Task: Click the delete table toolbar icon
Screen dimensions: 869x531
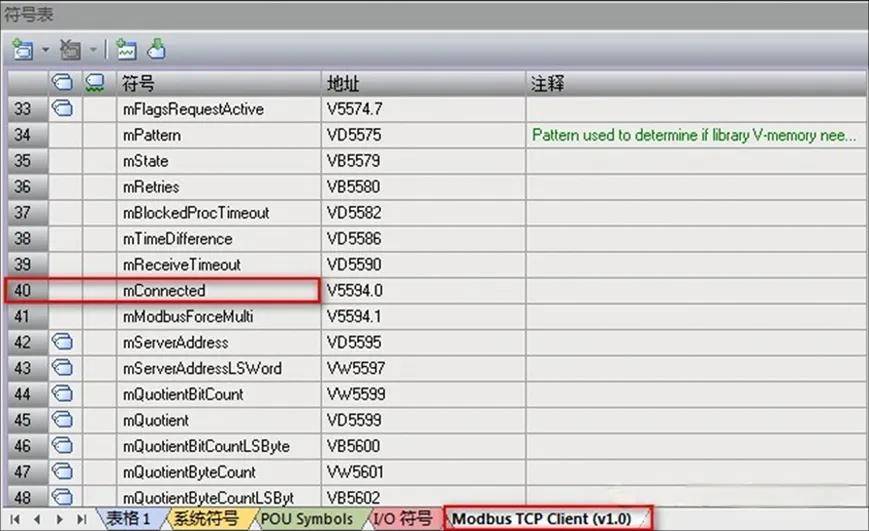Action: pyautogui.click(x=70, y=50)
